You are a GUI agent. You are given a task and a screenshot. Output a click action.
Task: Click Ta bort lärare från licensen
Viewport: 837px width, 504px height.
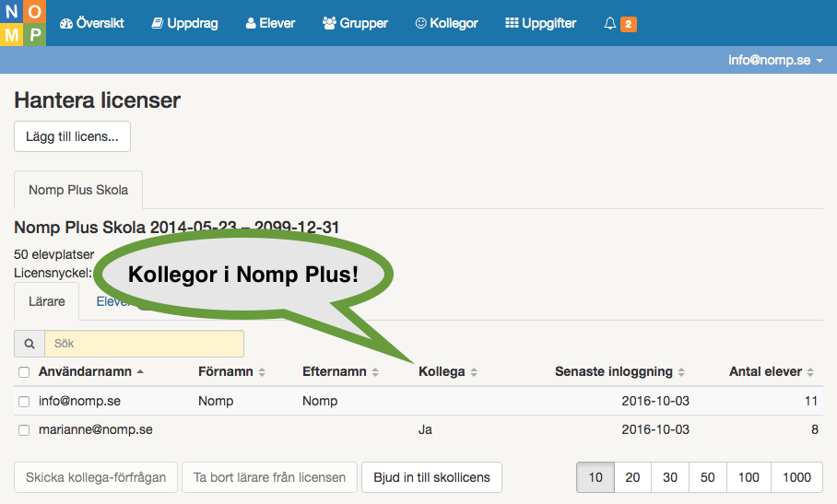click(269, 477)
